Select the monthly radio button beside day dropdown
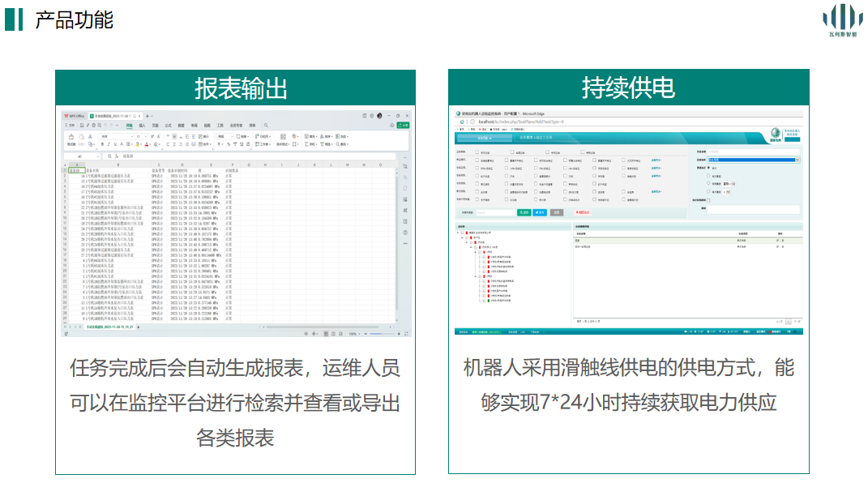This screenshot has height=483, width=868. point(708,191)
